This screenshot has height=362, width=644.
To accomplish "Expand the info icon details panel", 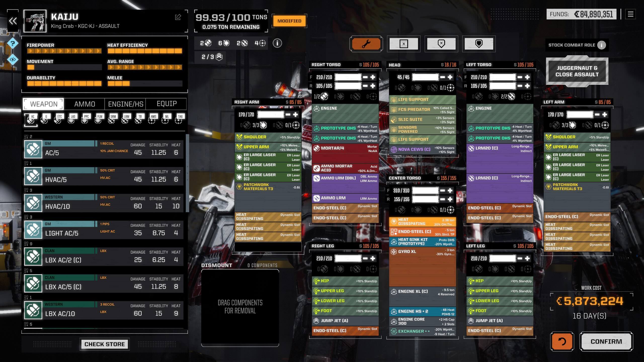I will [277, 43].
